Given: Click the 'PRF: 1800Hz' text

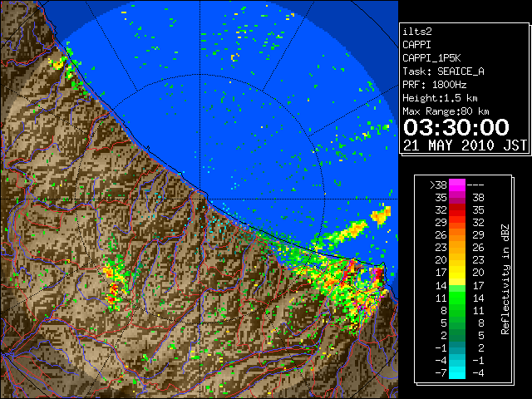Looking at the screenshot, I should point(434,85).
